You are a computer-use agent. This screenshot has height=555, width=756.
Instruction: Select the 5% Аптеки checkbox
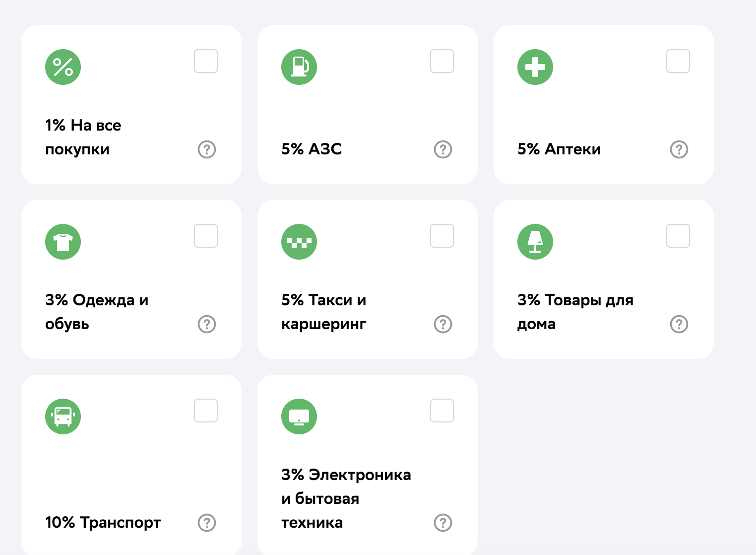pos(678,61)
